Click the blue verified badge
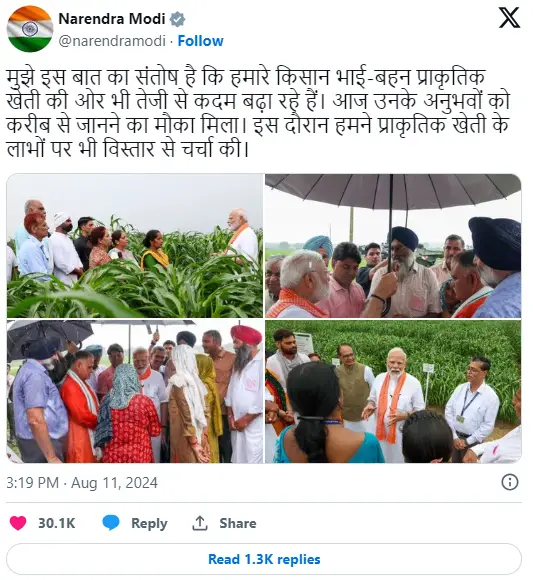Image resolution: width=533 pixels, height=580 pixels. (x=178, y=19)
